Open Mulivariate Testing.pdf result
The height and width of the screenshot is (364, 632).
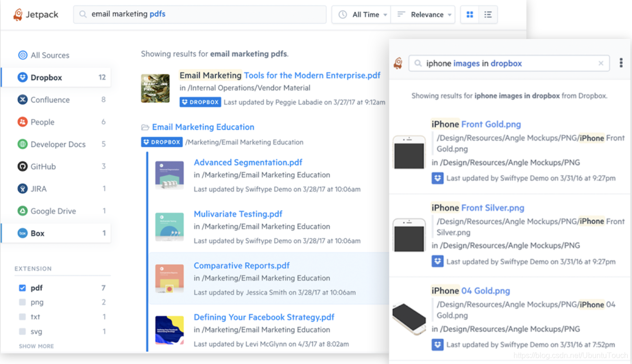[x=238, y=214]
